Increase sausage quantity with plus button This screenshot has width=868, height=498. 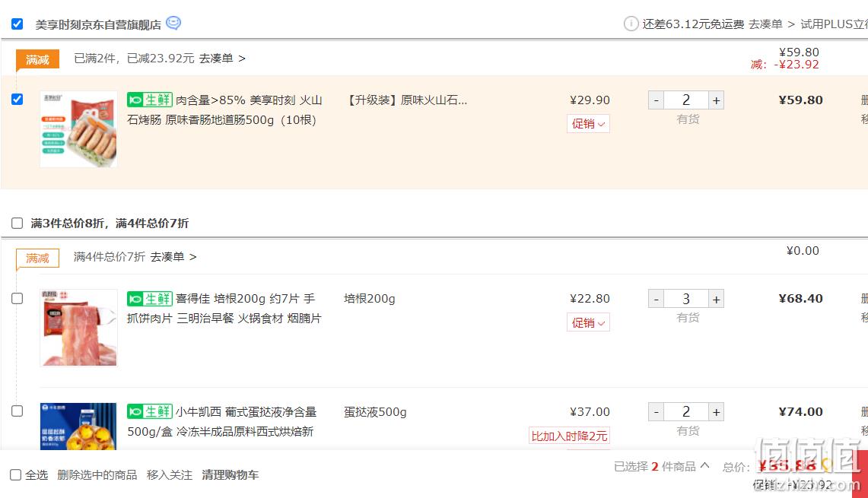pos(717,100)
